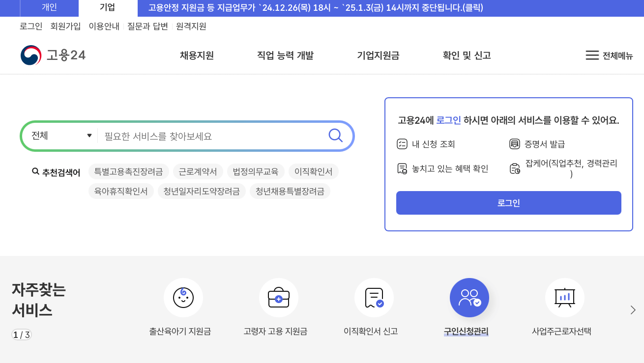This screenshot has height=363, width=644.
Task: Open 이직확인서 신고 via its document icon
Action: (x=374, y=297)
